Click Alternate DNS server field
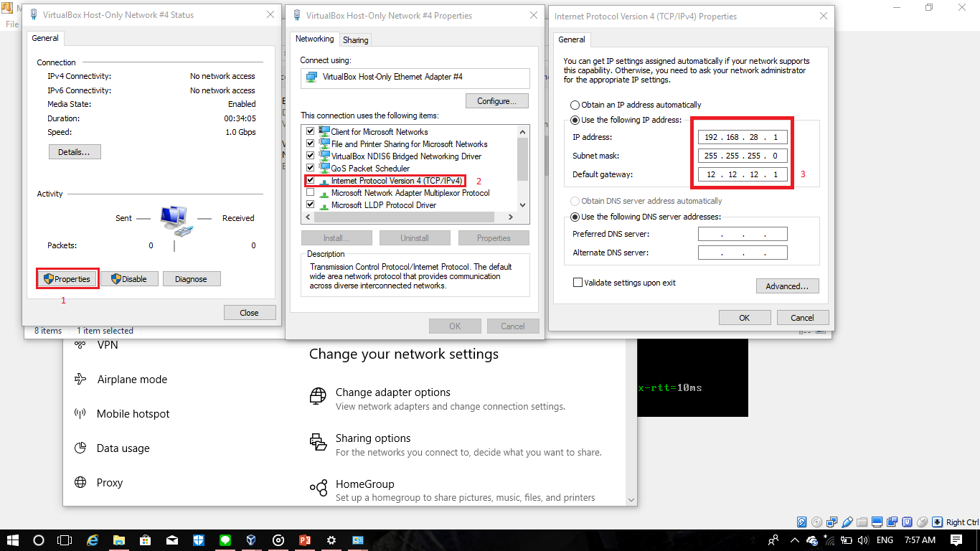The image size is (980, 551). [743, 253]
